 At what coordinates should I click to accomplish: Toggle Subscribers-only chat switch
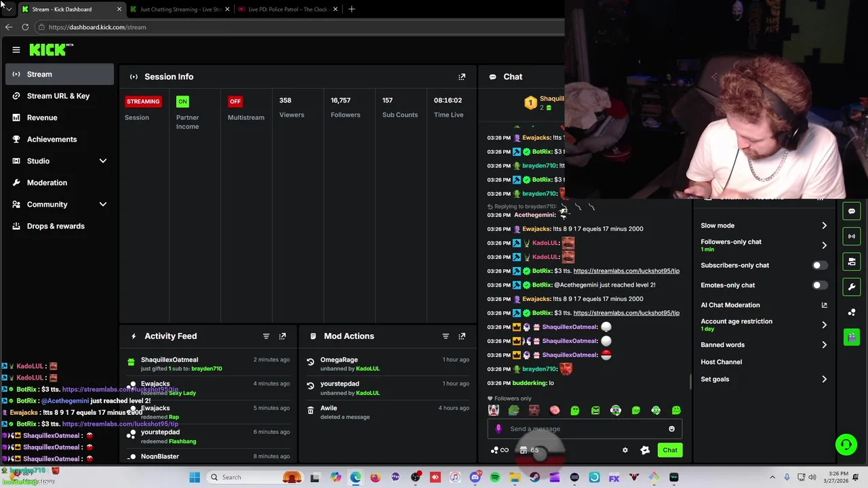coord(818,266)
